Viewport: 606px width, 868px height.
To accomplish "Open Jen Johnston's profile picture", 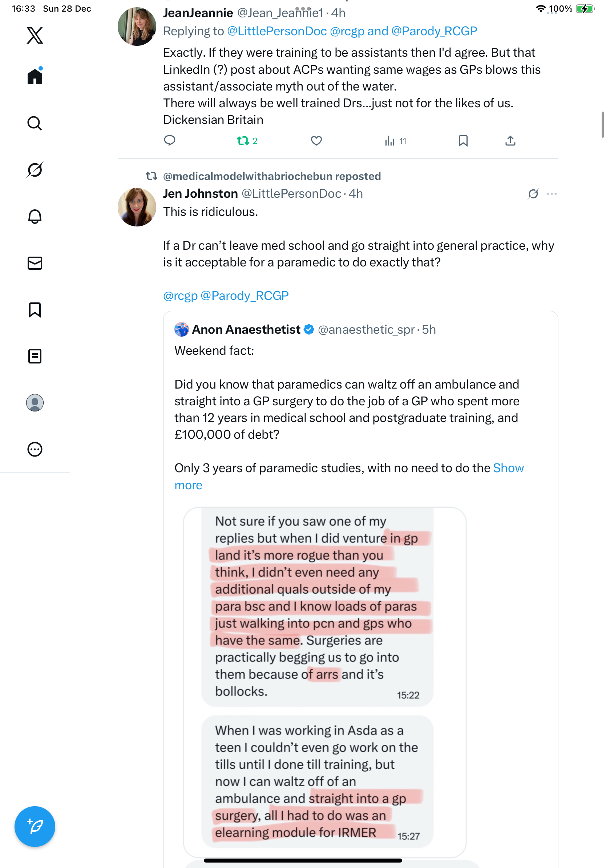I will (x=137, y=207).
